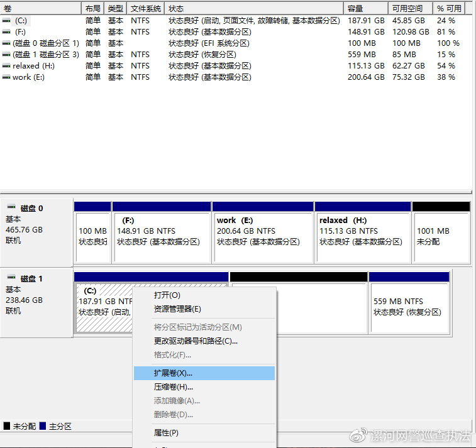The image size is (476, 448).
Task: Sort by the 文件系统 column header
Action: (x=146, y=9)
